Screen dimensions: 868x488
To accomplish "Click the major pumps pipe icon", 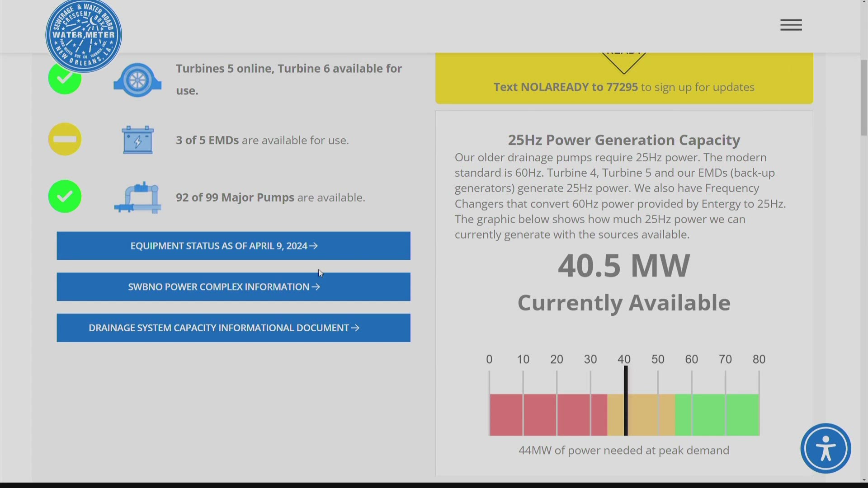I will [137, 197].
